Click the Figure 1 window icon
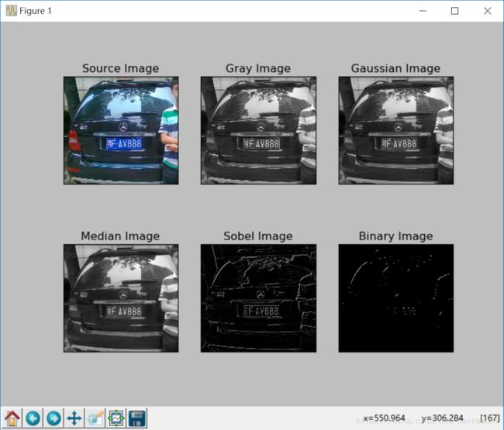Viewport: 504px width, 430px height. pos(11,11)
